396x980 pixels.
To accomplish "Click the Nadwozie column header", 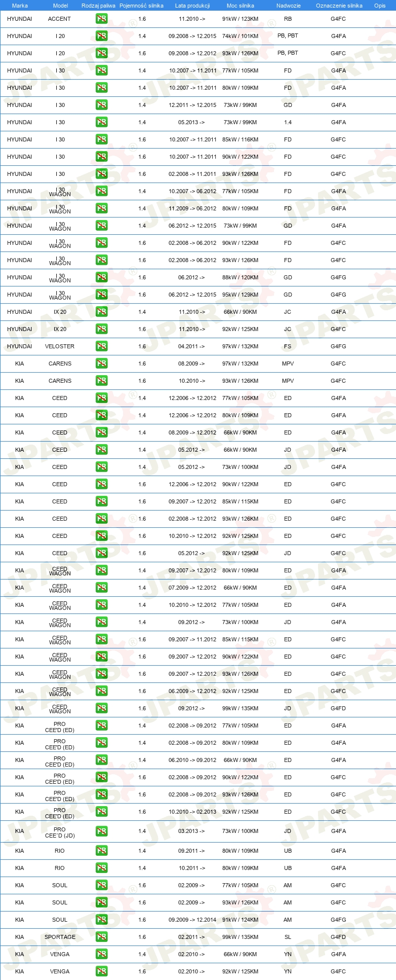I will point(289,6).
